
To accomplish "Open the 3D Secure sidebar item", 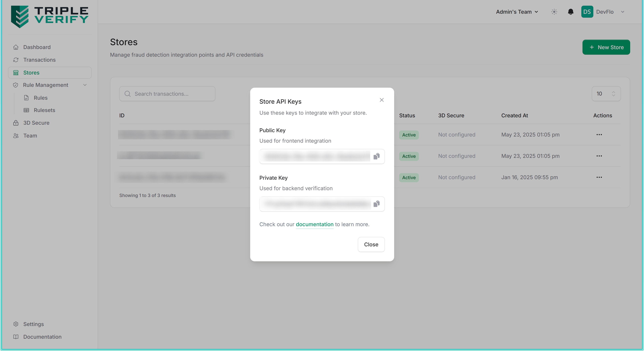I will (36, 123).
